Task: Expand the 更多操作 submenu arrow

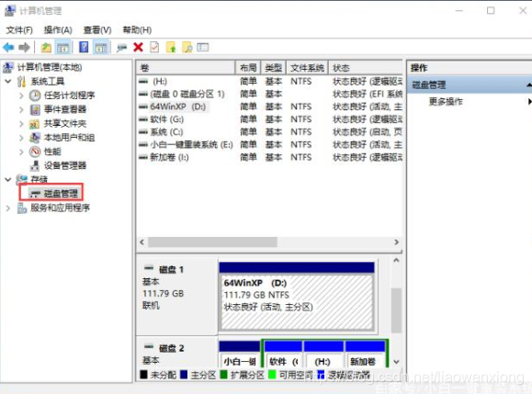Action: point(529,101)
